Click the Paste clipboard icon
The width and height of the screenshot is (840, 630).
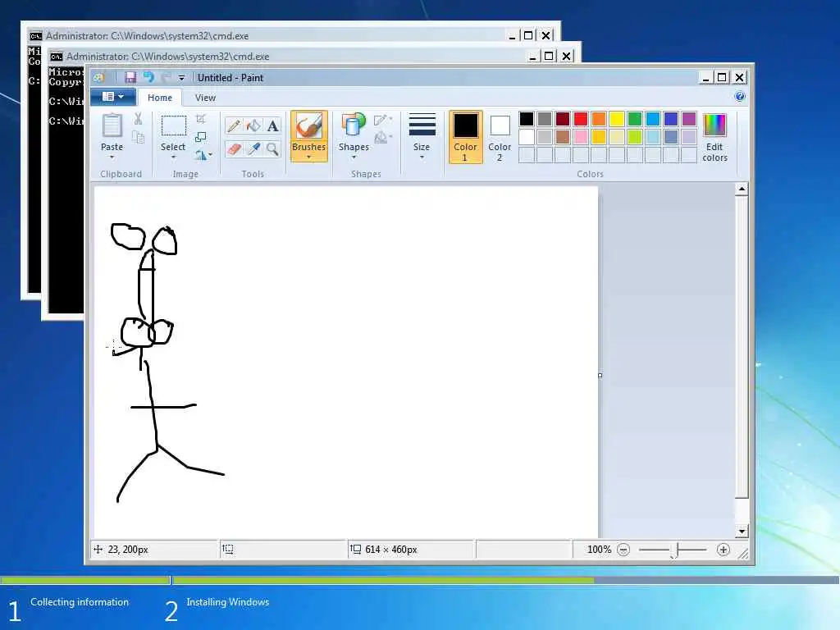pos(112,126)
